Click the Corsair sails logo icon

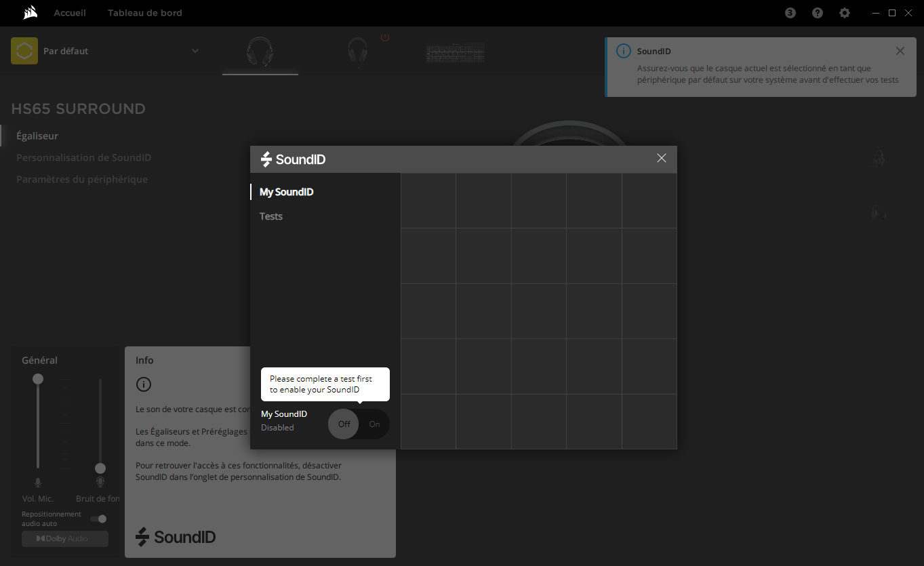30,13
